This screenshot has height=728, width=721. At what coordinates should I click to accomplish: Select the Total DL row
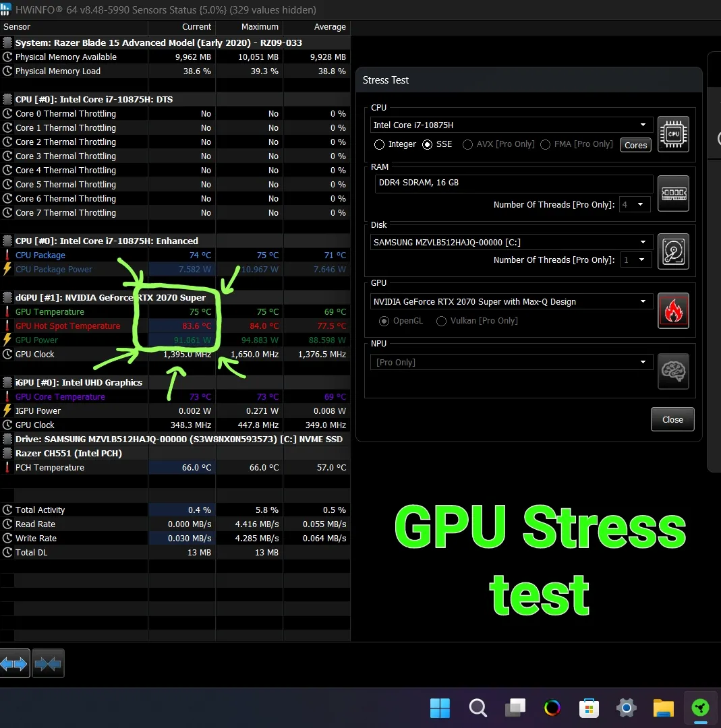(x=175, y=553)
